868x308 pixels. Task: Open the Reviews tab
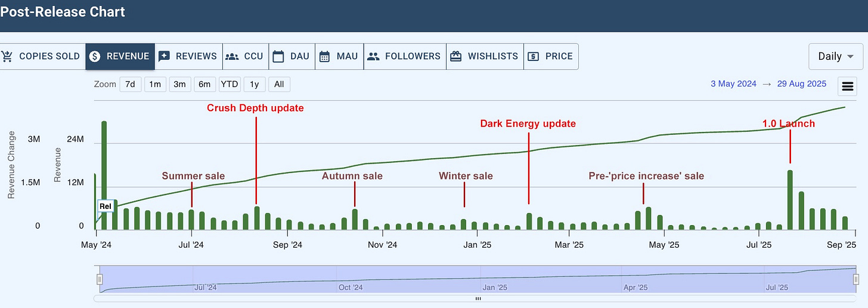pyautogui.click(x=188, y=56)
